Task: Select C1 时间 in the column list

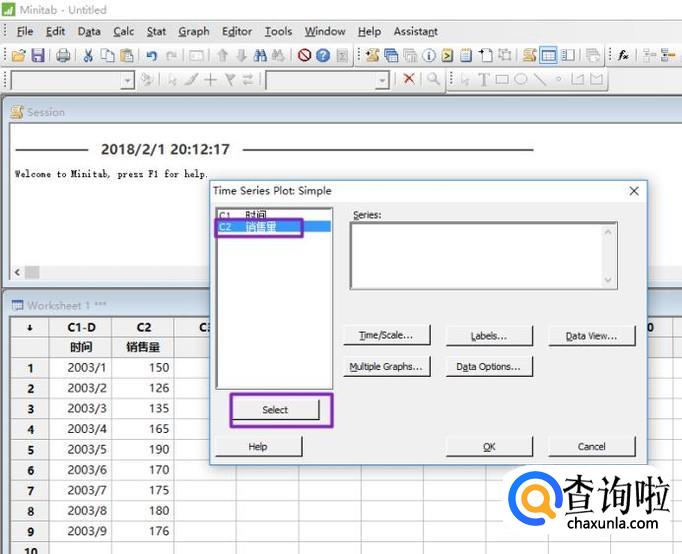Action: pyautogui.click(x=274, y=215)
